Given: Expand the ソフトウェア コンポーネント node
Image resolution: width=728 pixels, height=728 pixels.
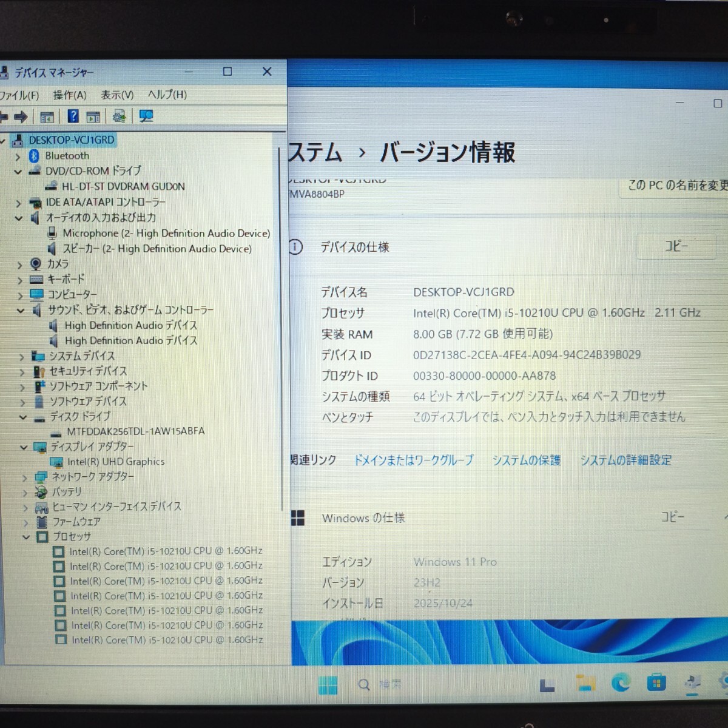Looking at the screenshot, I should pyautogui.click(x=22, y=387).
